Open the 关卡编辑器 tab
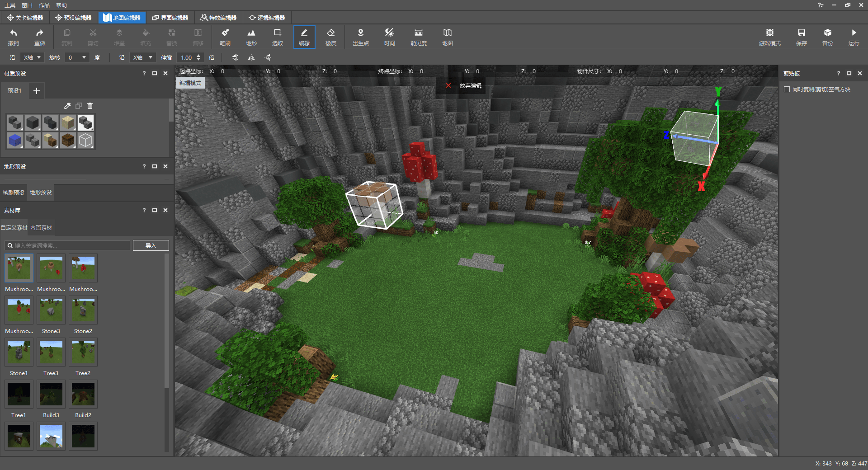The image size is (868, 470). tap(25, 18)
